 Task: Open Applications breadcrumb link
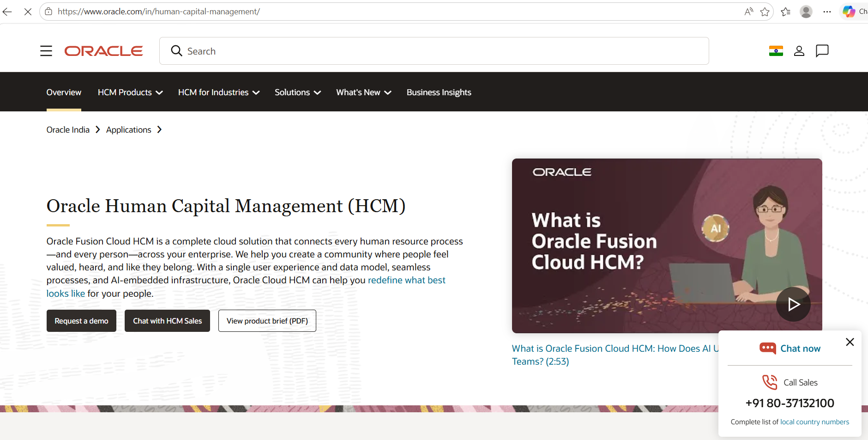(129, 130)
